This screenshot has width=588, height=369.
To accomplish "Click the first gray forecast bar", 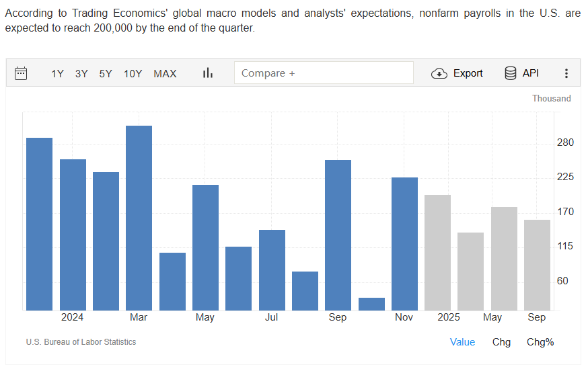I will tap(437, 253).
